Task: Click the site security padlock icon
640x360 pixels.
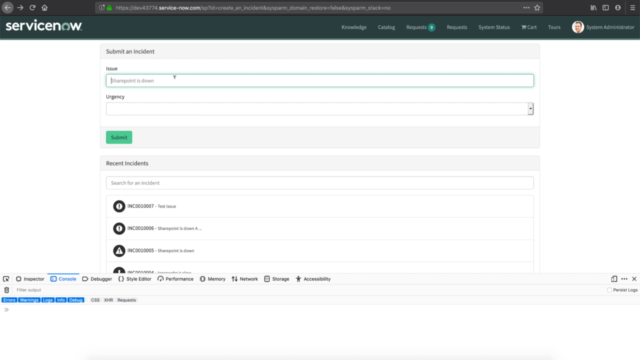Action: (x=109, y=8)
